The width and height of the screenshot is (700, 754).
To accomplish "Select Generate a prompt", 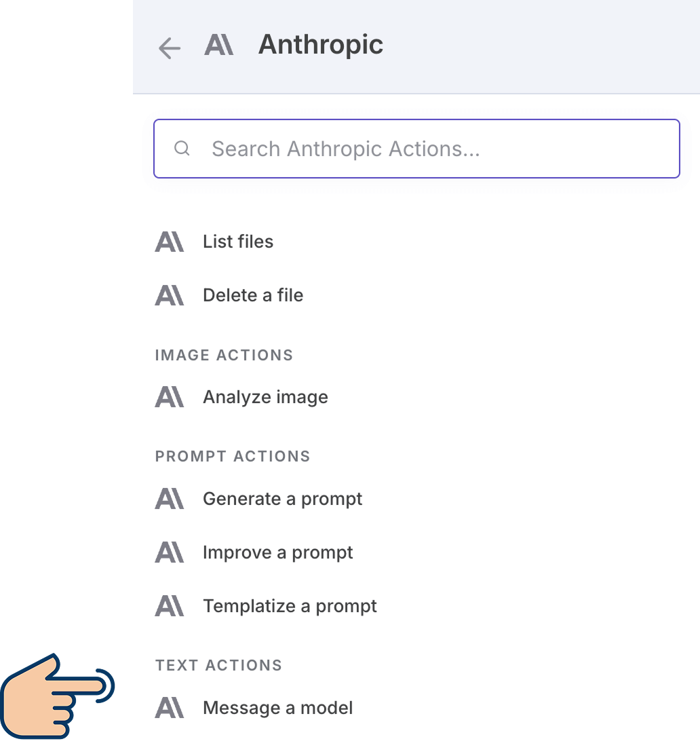I will click(282, 499).
